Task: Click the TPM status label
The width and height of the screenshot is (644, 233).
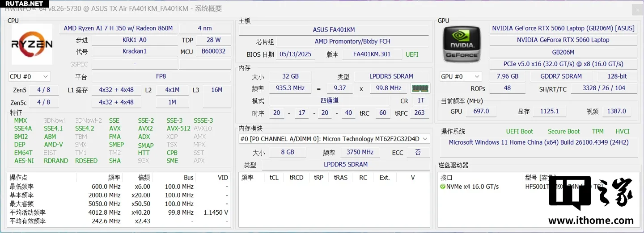Action: [597, 131]
